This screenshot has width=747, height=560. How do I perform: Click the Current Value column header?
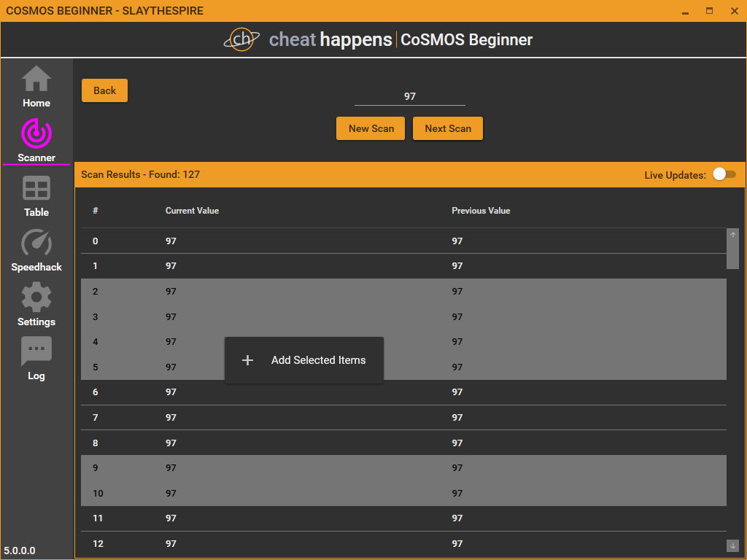[192, 211]
